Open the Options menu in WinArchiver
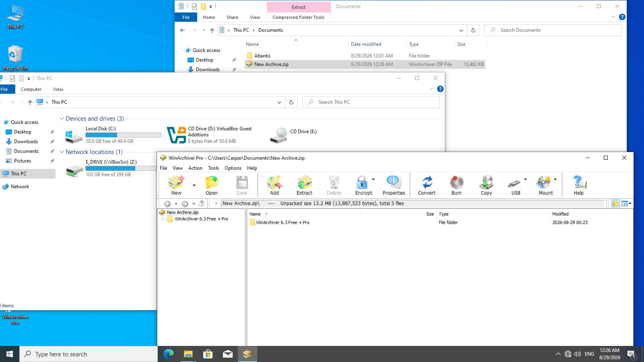 tap(233, 168)
